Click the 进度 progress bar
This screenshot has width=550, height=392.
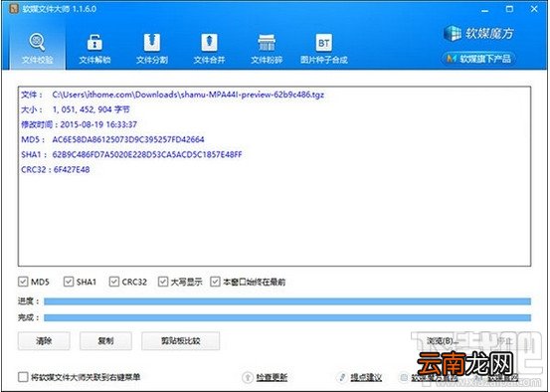click(287, 301)
